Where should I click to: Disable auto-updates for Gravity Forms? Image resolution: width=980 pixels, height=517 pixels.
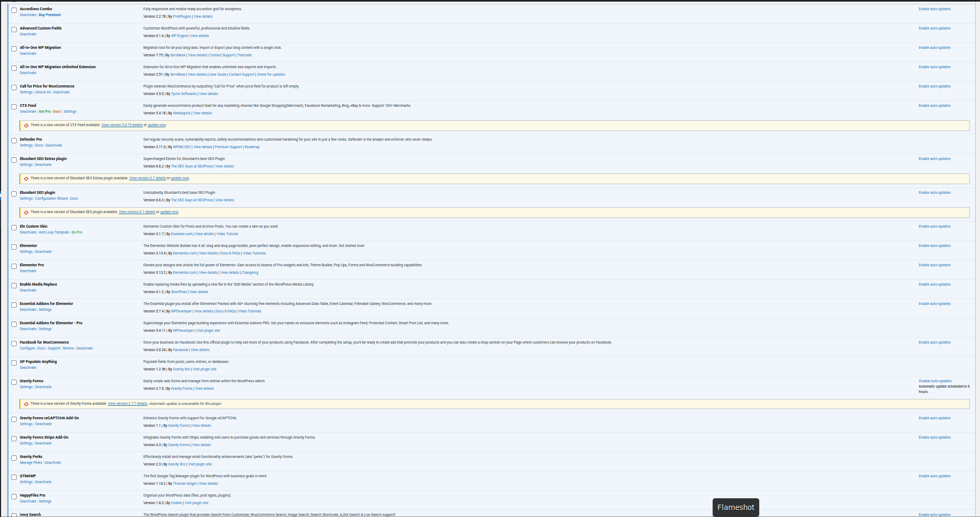935,381
